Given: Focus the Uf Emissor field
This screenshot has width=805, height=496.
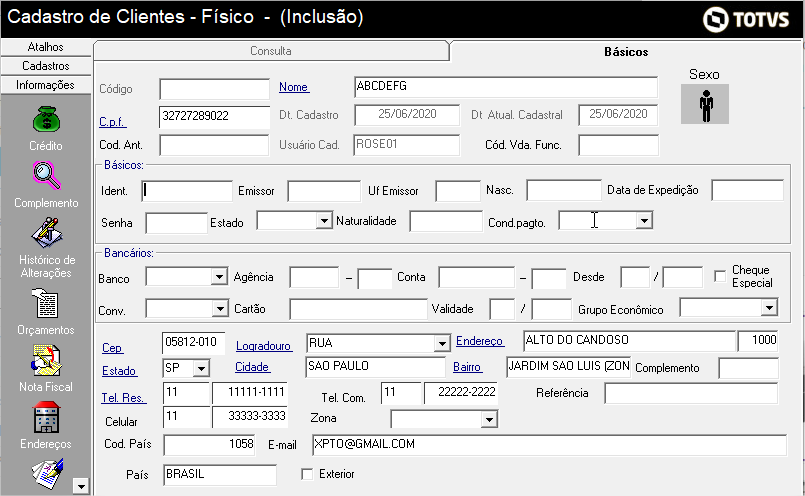Looking at the screenshot, I should click(458, 190).
